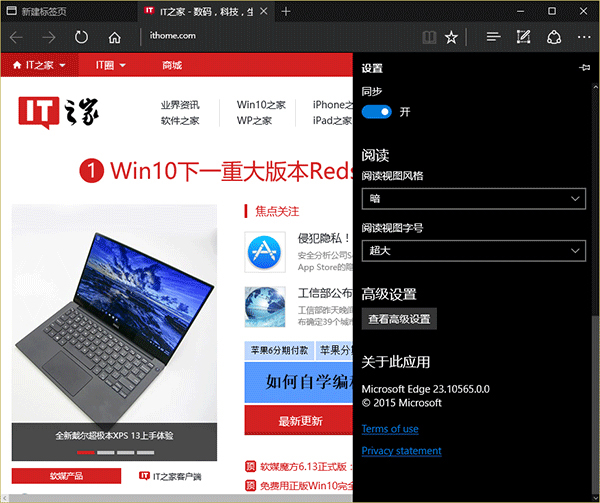Click the 软媒产品 red button
The width and height of the screenshot is (600, 503).
coord(66,476)
